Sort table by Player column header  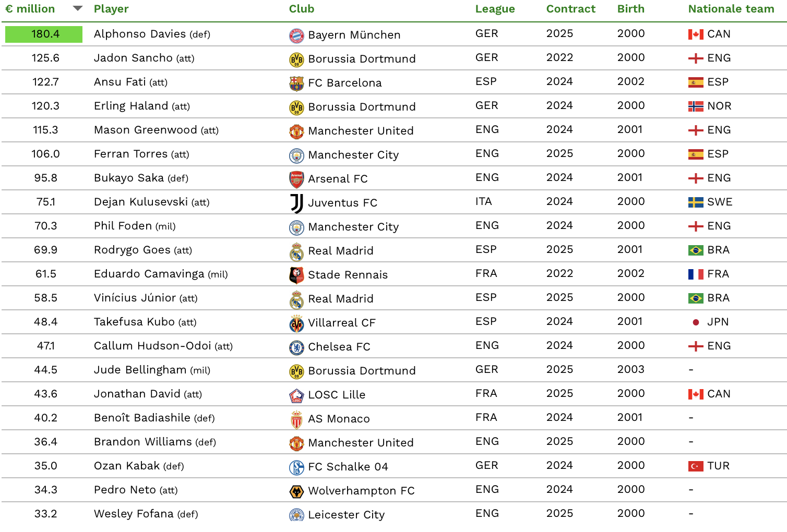(111, 9)
